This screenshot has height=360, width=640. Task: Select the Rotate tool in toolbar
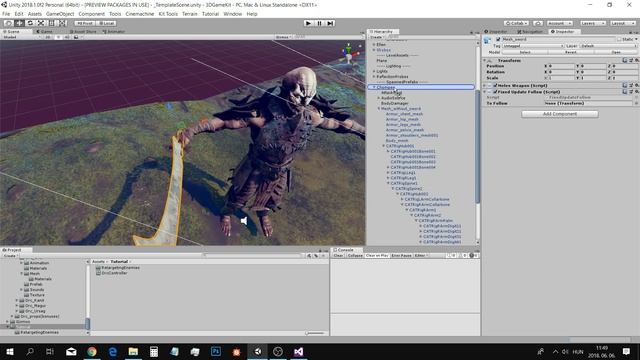[30, 23]
